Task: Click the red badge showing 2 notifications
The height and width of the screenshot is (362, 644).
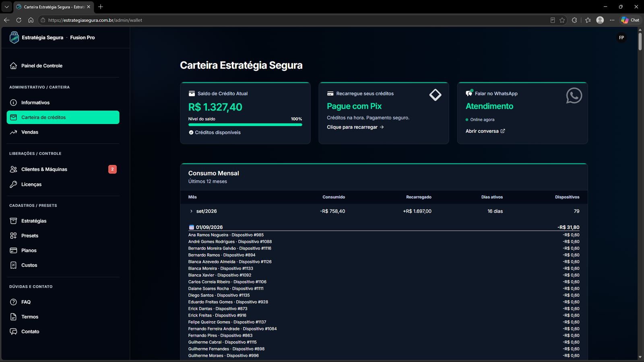Action: click(112, 169)
